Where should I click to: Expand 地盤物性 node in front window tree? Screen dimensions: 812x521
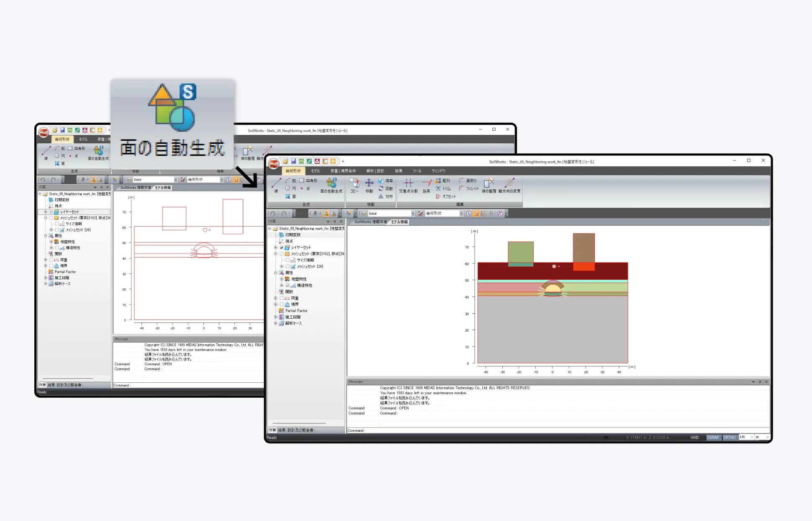coord(282,279)
